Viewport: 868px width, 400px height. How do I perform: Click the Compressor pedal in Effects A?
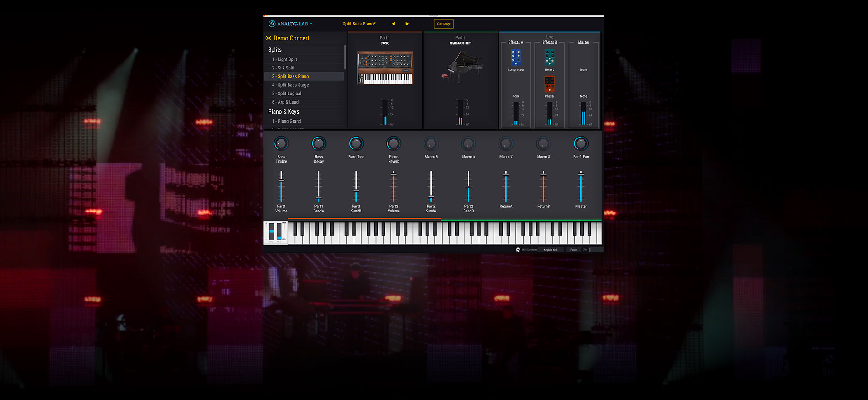[x=515, y=58]
